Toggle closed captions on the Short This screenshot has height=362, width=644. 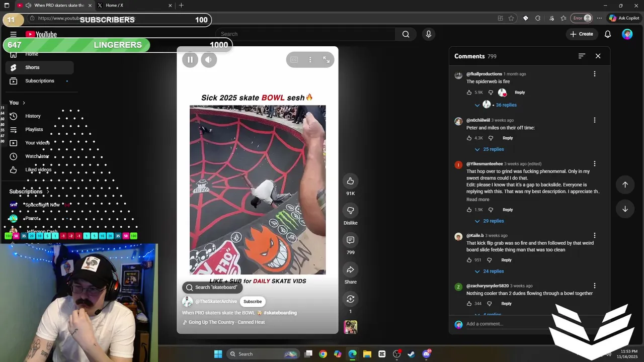click(294, 60)
